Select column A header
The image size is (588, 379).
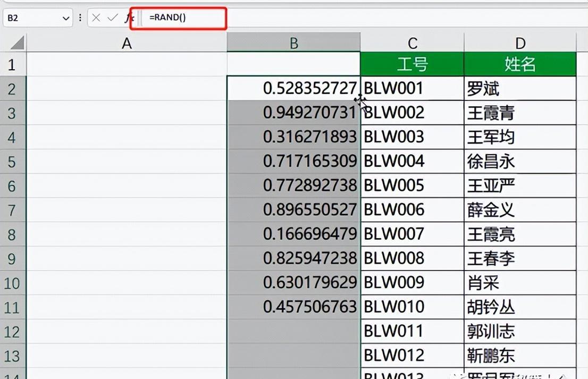pyautogui.click(x=127, y=43)
